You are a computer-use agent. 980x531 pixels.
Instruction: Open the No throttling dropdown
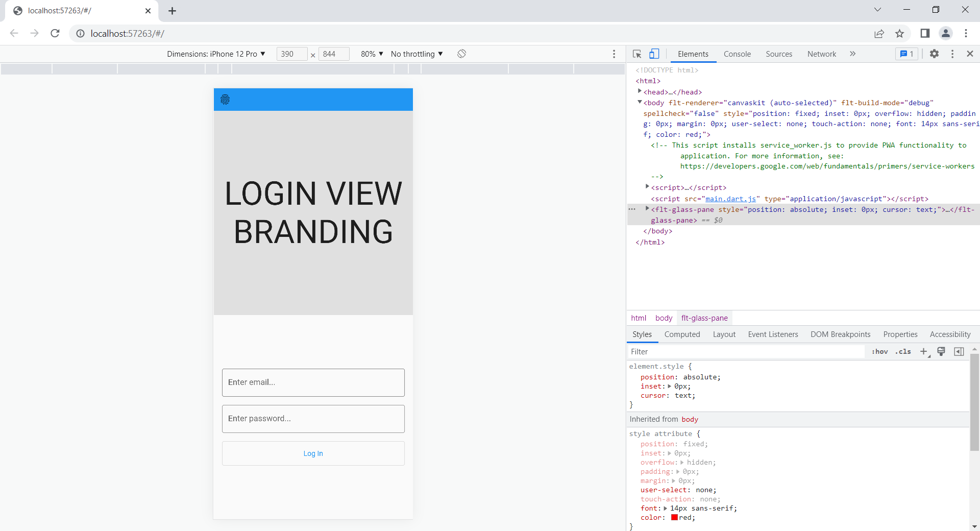click(x=416, y=54)
